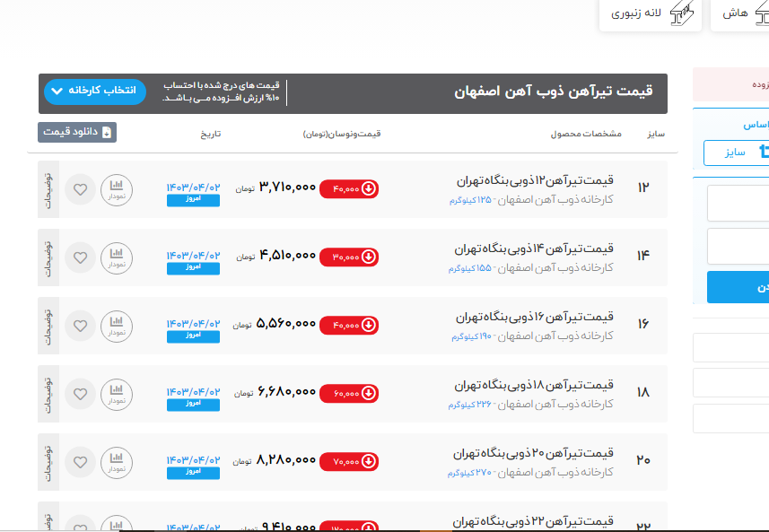
Task: Favorite the size 12 beam with heart
Action: pos(81,189)
